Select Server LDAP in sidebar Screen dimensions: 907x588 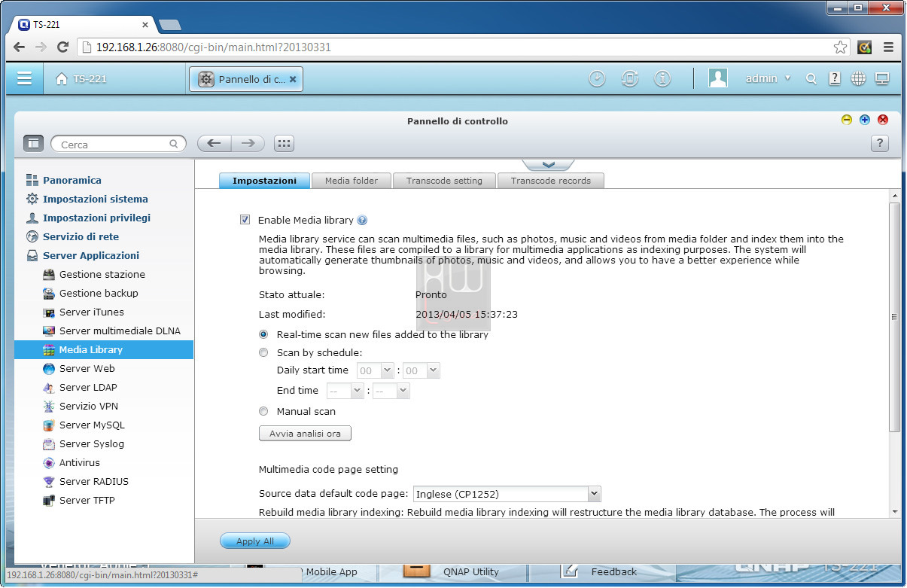point(88,387)
